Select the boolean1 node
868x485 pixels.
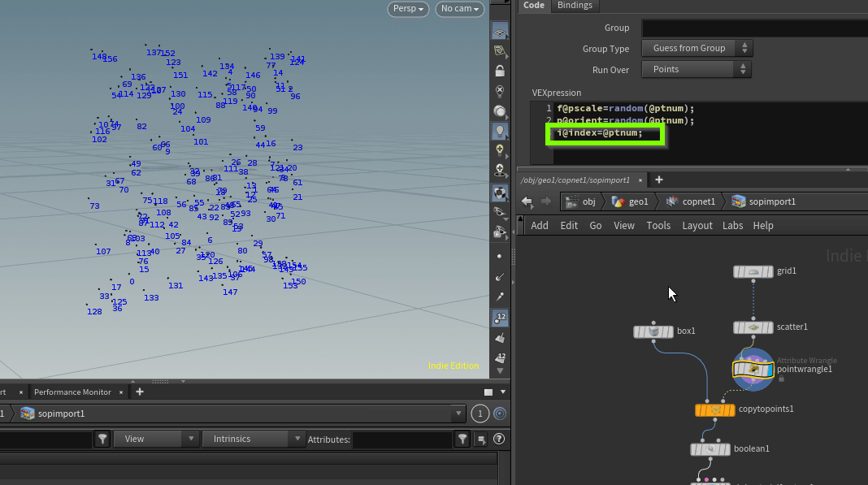(710, 449)
